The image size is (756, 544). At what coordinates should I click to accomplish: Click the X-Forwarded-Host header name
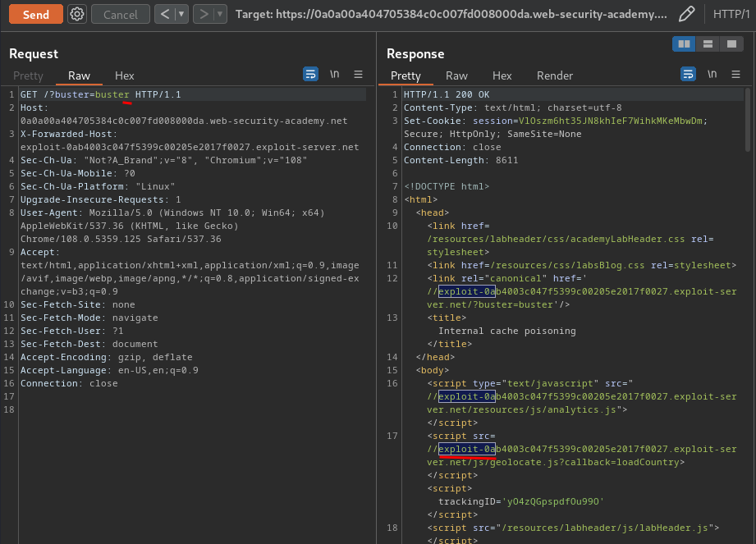[68, 134]
